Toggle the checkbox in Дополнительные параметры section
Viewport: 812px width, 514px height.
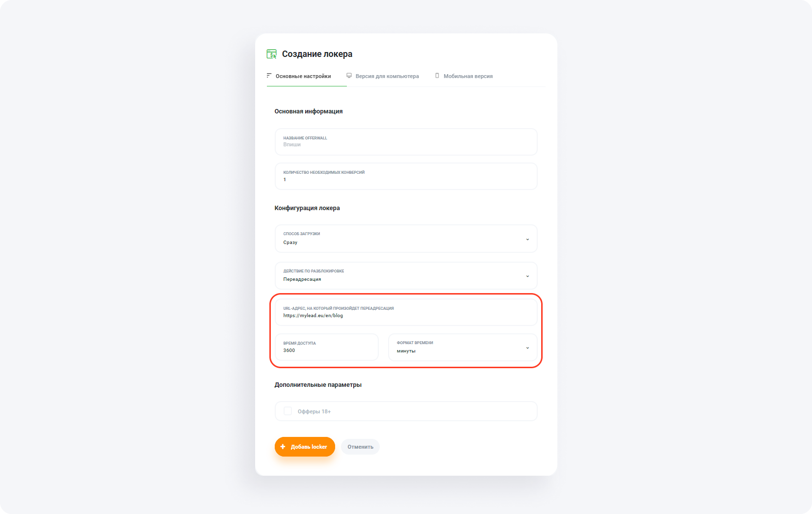tap(288, 411)
